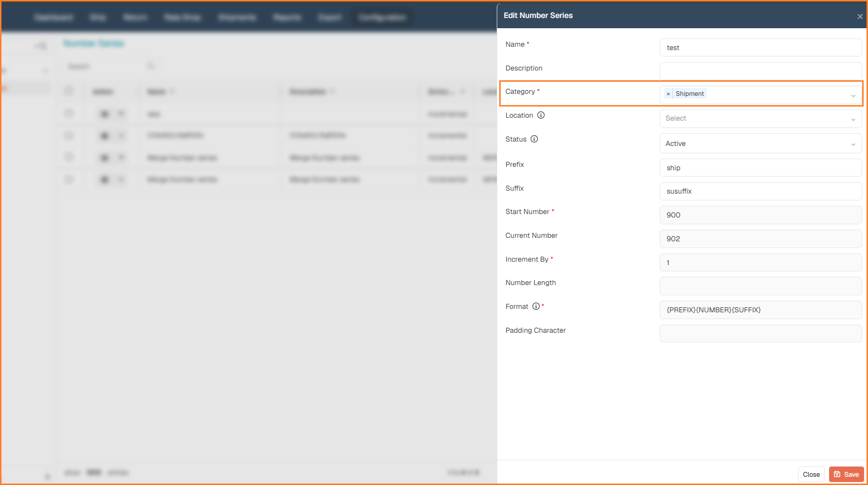This screenshot has width=868, height=485.
Task: Click the Close button in footer
Action: click(811, 474)
